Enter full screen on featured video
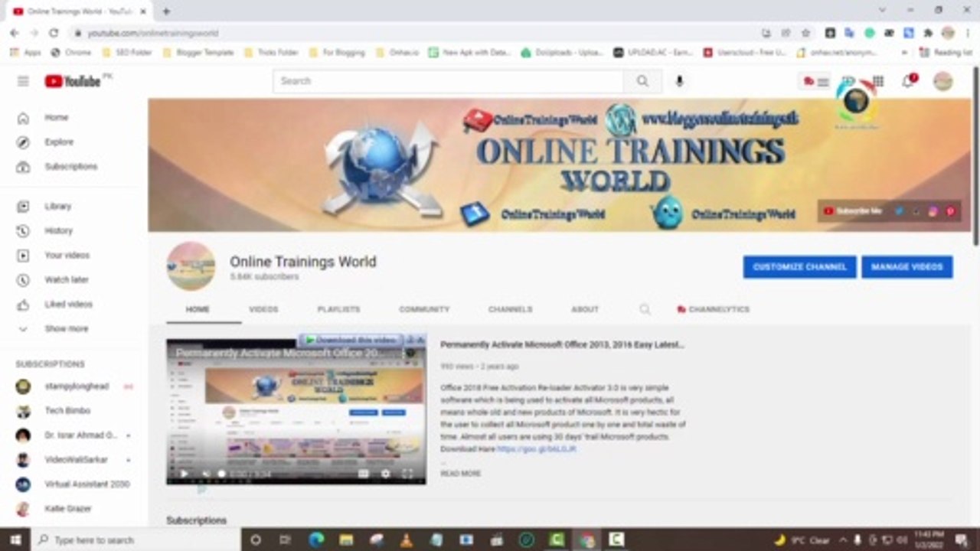 [408, 474]
